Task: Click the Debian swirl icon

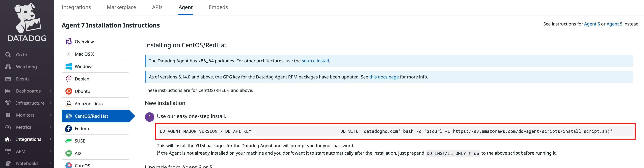Action: (68, 79)
